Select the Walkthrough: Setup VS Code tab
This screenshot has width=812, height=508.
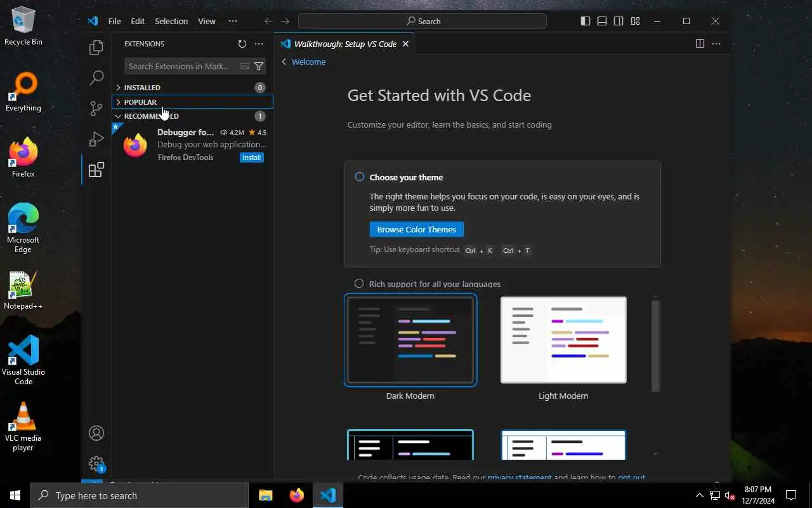[x=344, y=44]
